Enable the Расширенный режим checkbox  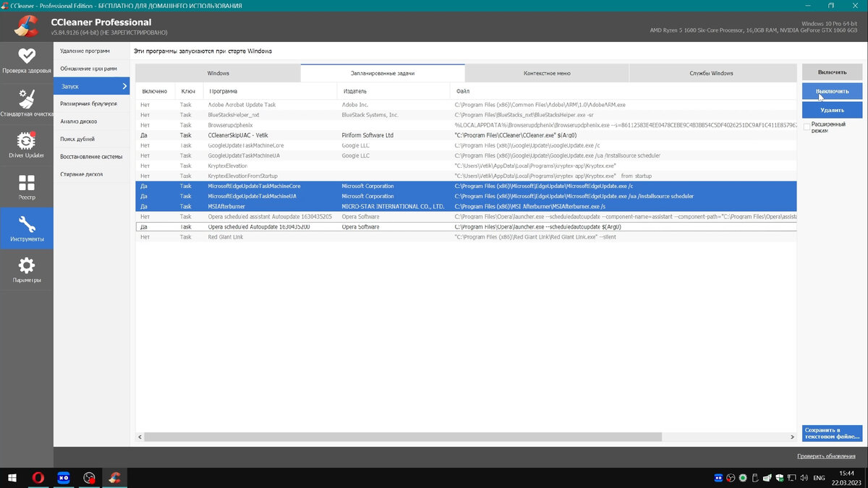(808, 125)
